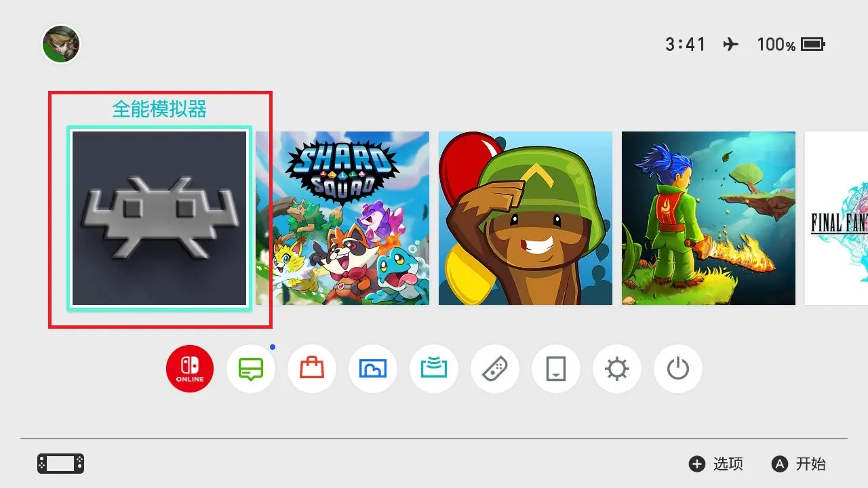This screenshot has height=488, width=868.
Task: Open the green-helmet monkey game tile
Action: pos(526,218)
